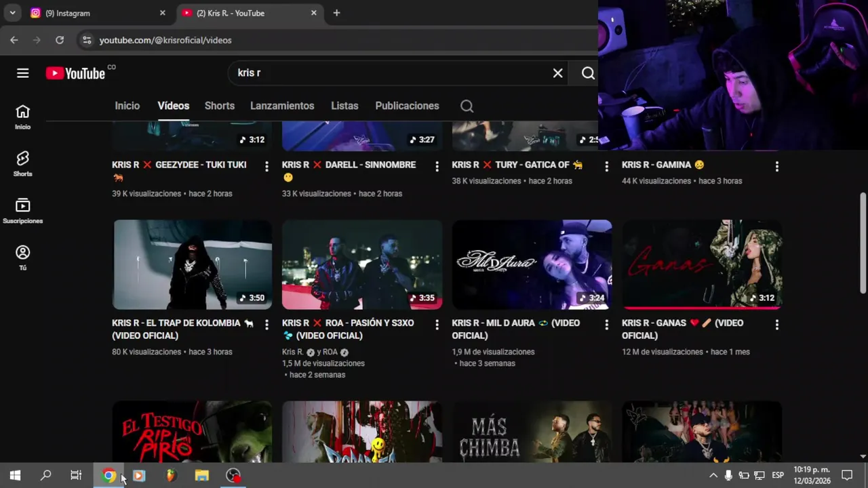Focus the browser address bar URL
The height and width of the screenshot is (488, 868).
pyautogui.click(x=165, y=40)
